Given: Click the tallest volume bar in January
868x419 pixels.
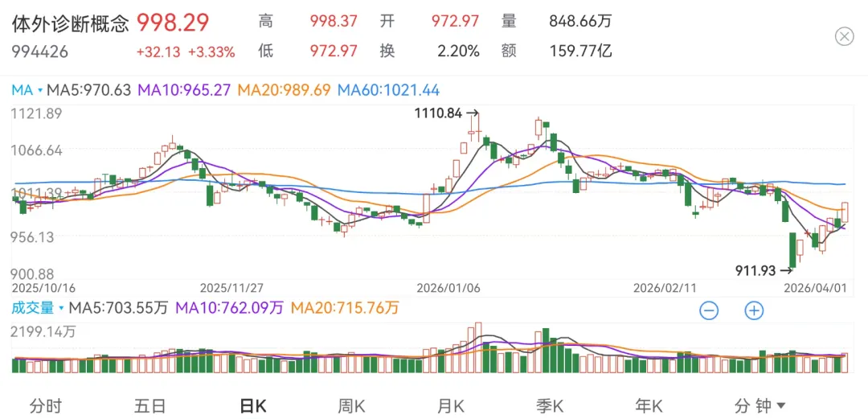Looking at the screenshot, I should point(478,348).
